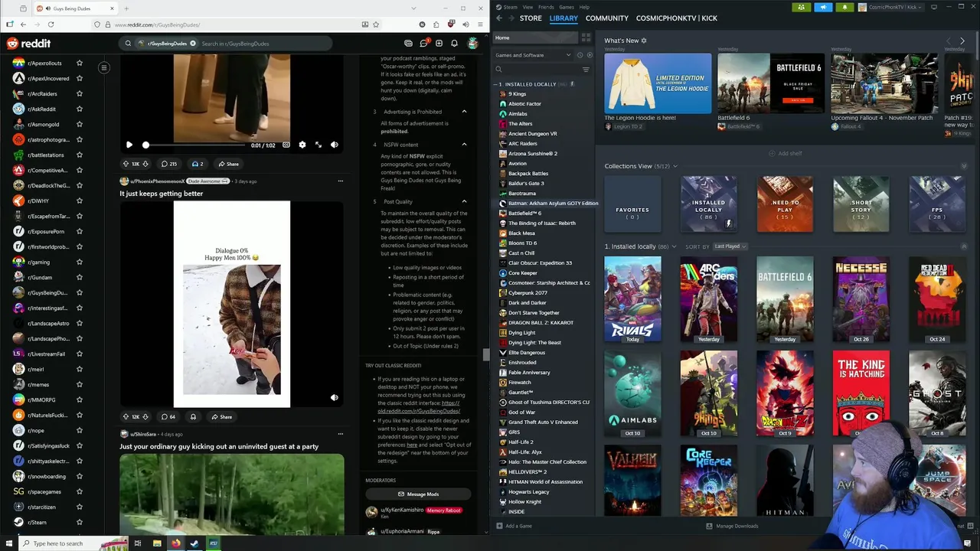Toggle sound on top video with 1:02 duration
Screen dimensions: 980x551
tap(334, 145)
